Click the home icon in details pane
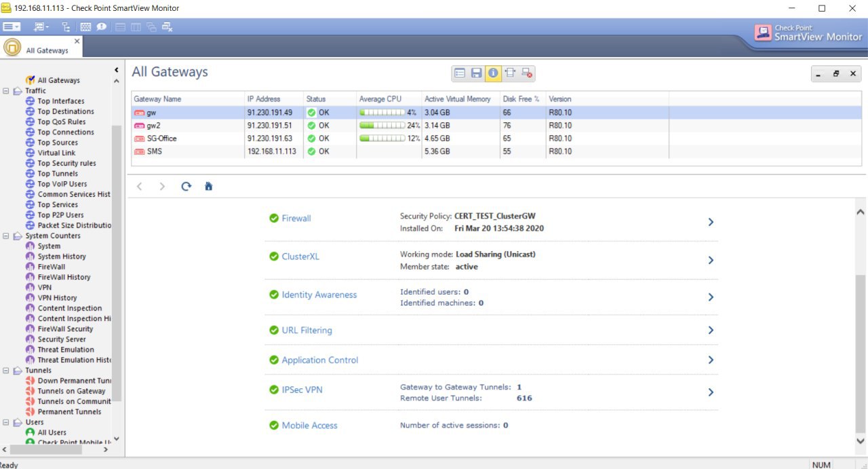 [208, 186]
